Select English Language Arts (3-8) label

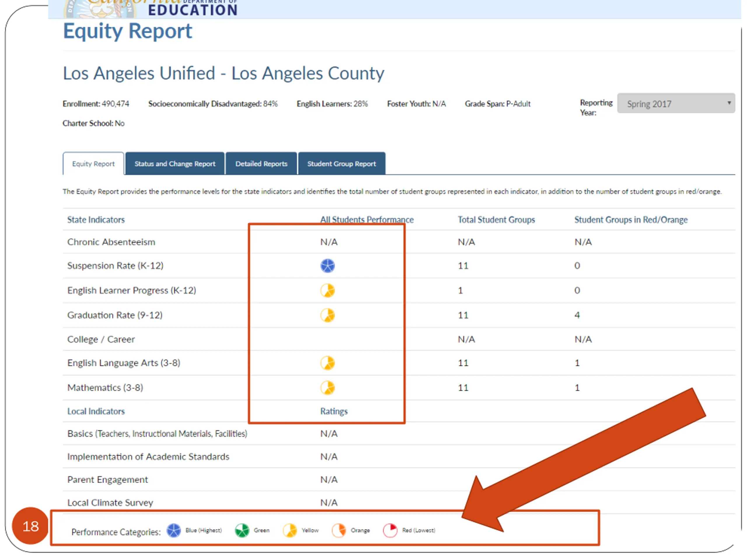[124, 363]
